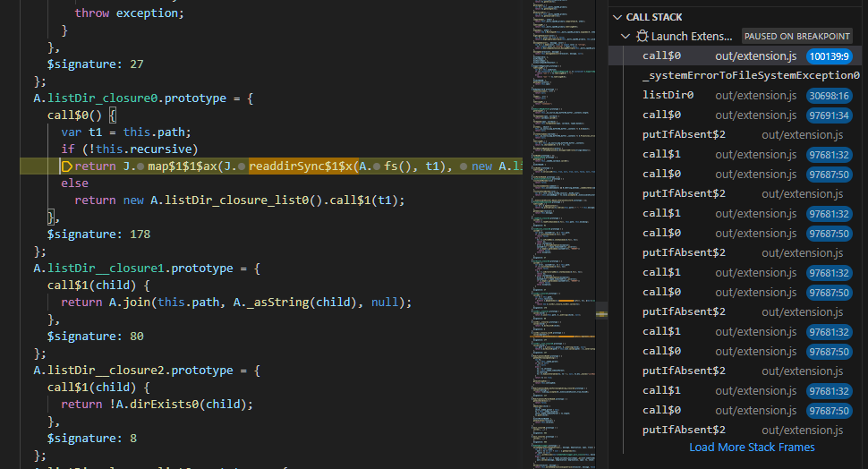Collapse the CALL STACK section

[x=617, y=17]
